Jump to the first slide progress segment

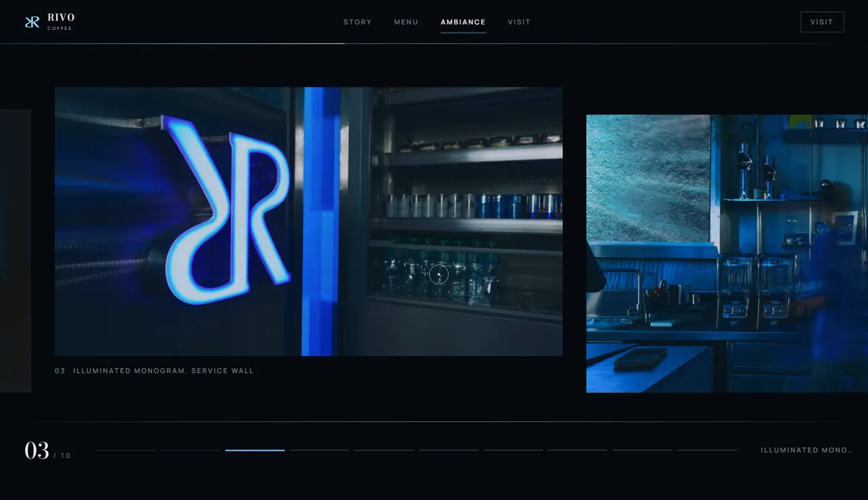(x=125, y=450)
